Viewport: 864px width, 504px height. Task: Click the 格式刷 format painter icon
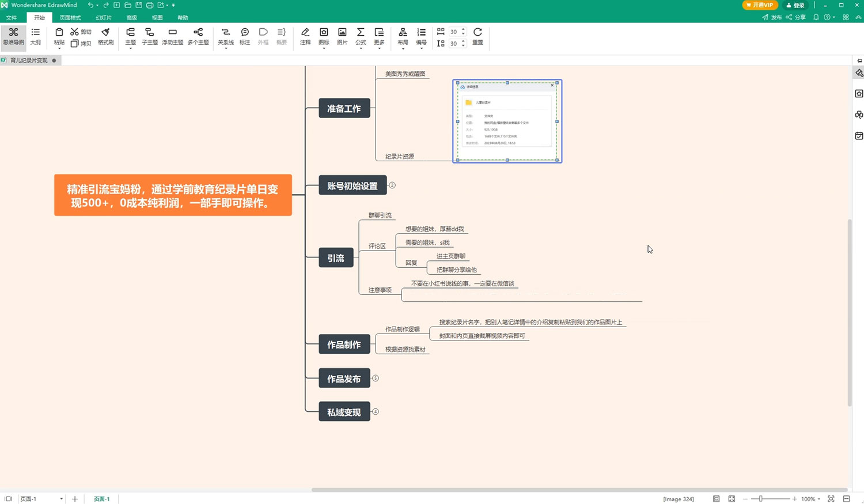[x=105, y=36]
